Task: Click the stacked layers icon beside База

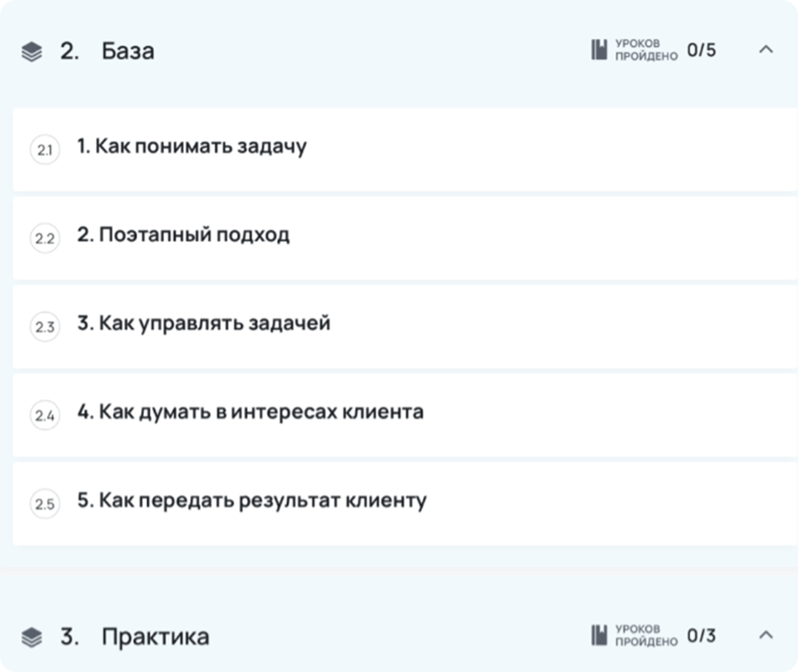Action: [x=32, y=52]
